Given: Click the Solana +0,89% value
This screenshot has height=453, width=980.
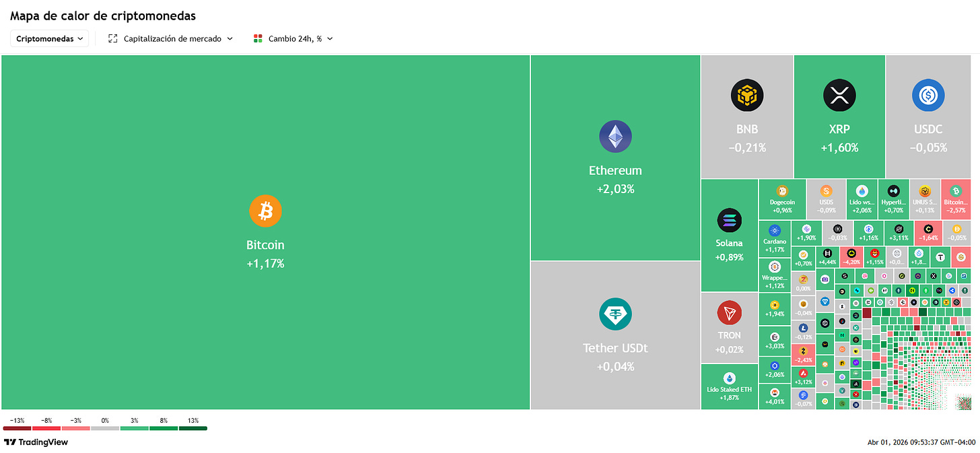Looking at the screenshot, I should 729,257.
